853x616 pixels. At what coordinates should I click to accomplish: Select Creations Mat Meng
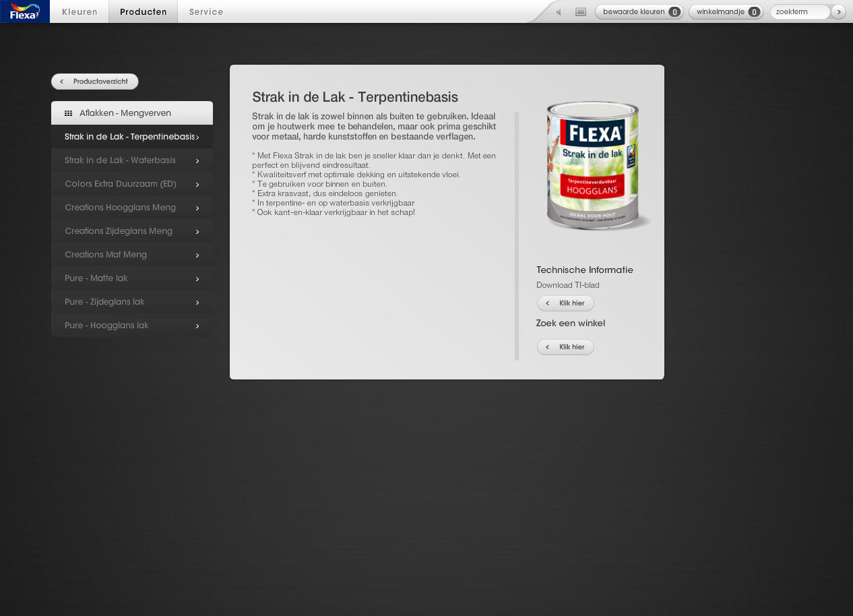coord(132,255)
